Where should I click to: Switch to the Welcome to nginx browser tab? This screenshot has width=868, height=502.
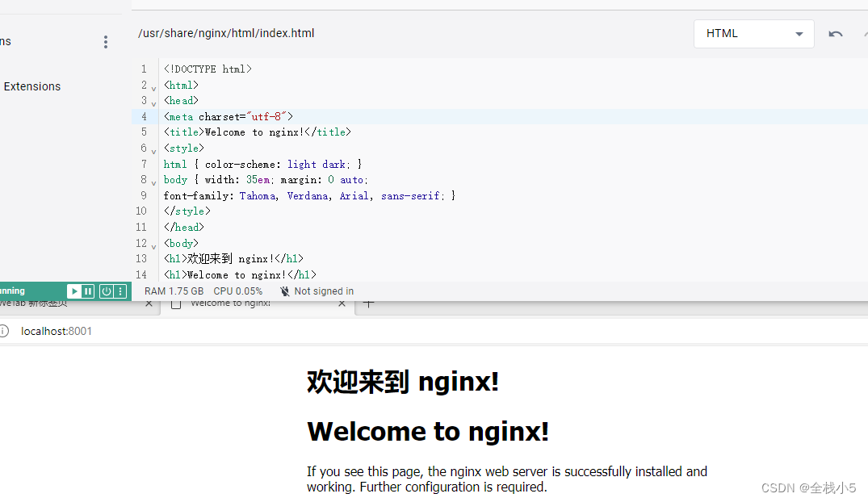(231, 303)
